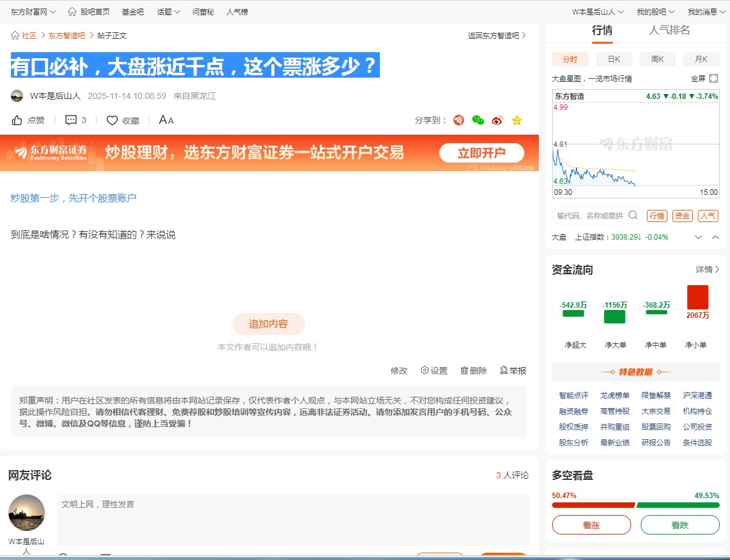This screenshot has height=560, width=730.
Task: Click 东方智造吧 breadcrumb link
Action: (x=67, y=35)
